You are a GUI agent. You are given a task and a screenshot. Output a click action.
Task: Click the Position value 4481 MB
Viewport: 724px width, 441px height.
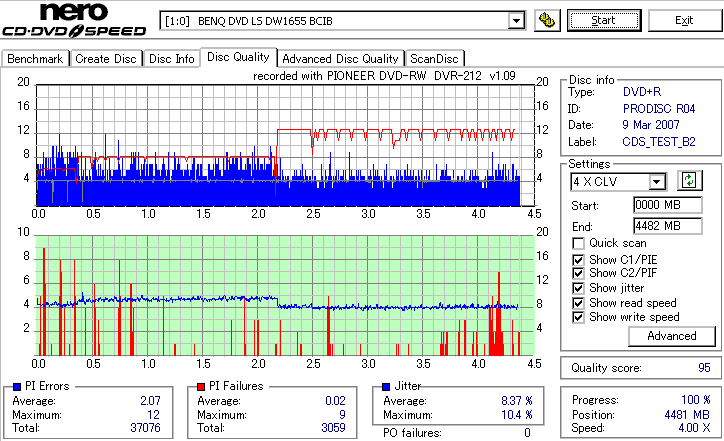[687, 415]
